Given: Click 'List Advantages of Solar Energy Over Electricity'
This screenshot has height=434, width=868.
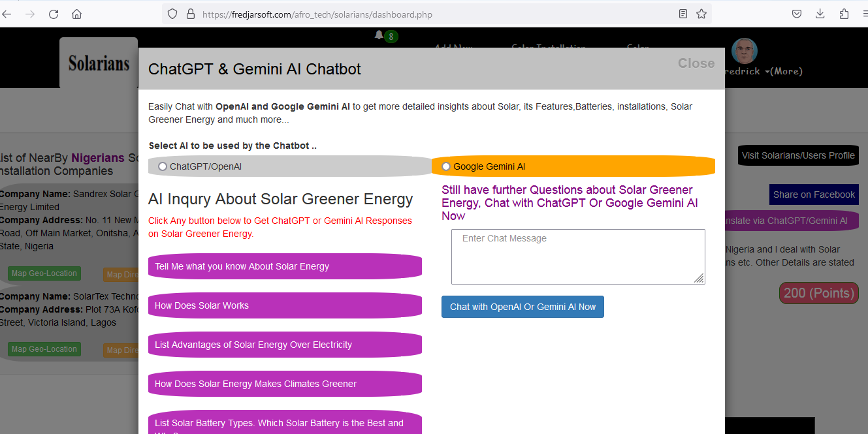Looking at the screenshot, I should (285, 345).
